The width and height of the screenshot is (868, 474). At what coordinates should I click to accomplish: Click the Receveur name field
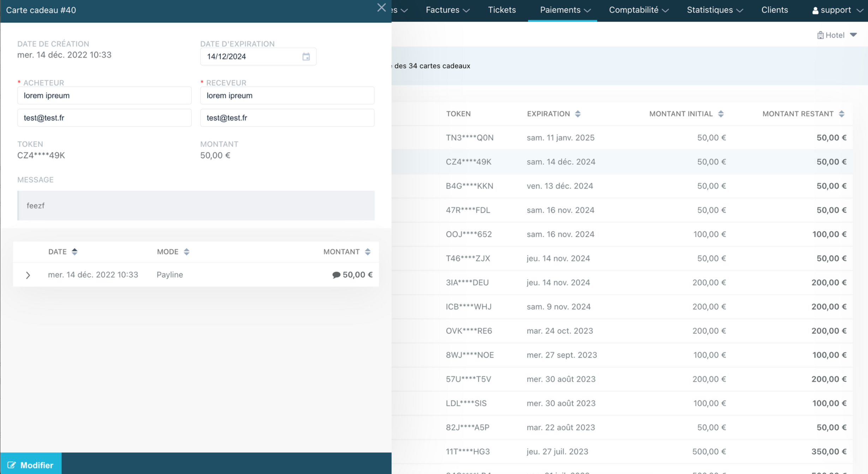click(x=287, y=95)
